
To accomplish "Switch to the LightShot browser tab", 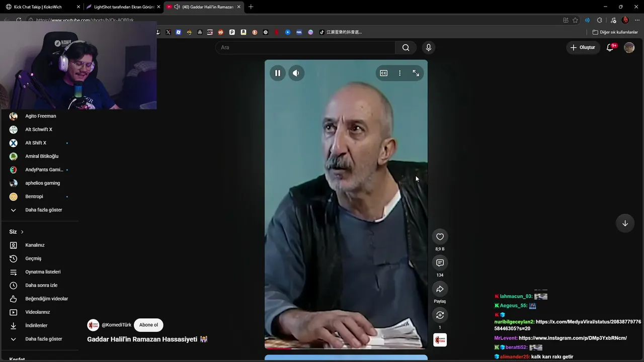I will 123,7.
